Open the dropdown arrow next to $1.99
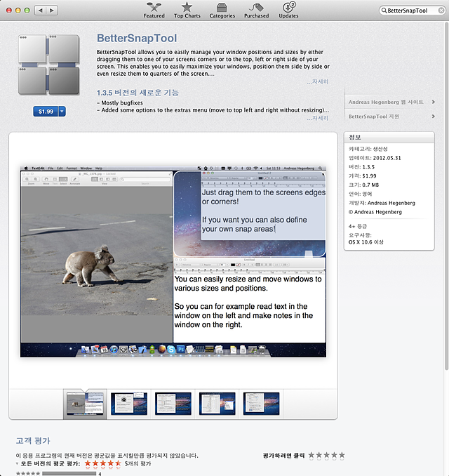Image resolution: width=449 pixels, height=476 pixels. coord(62,112)
